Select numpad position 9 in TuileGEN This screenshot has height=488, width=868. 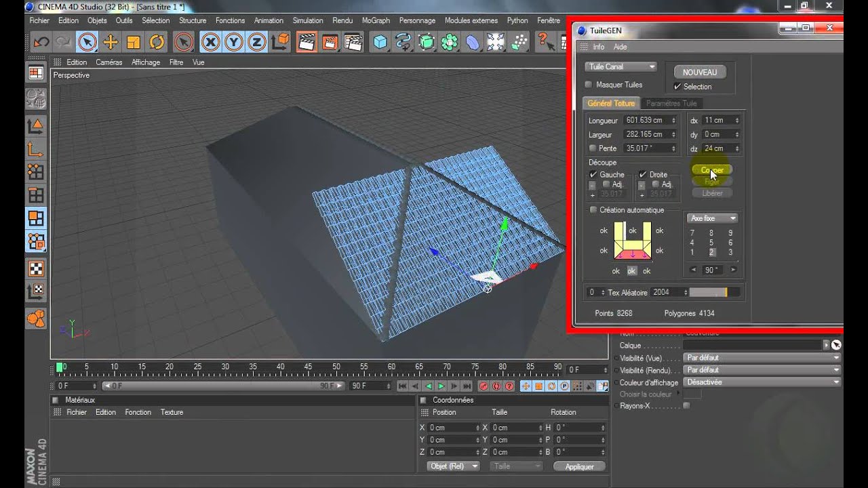click(730, 233)
